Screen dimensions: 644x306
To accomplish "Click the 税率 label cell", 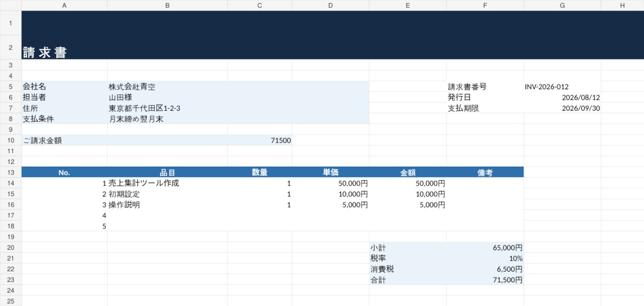I will (408, 259).
